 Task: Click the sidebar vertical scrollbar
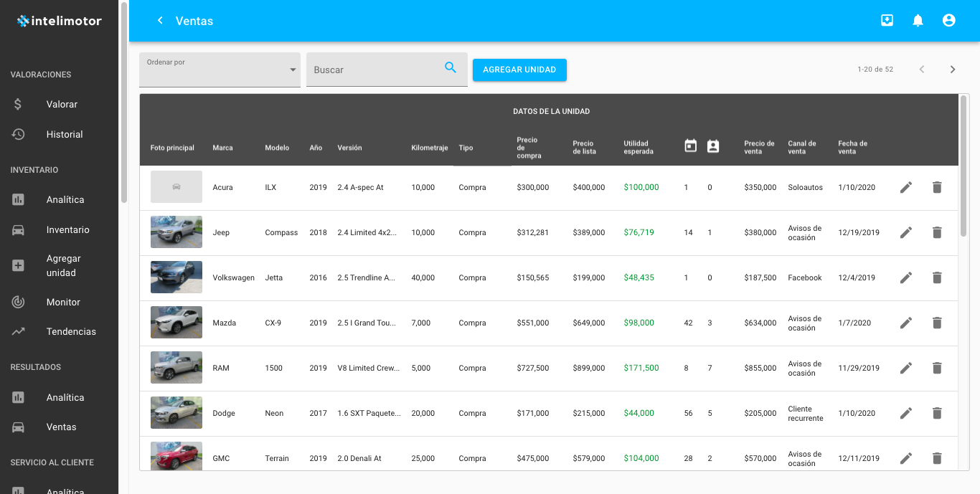124,102
